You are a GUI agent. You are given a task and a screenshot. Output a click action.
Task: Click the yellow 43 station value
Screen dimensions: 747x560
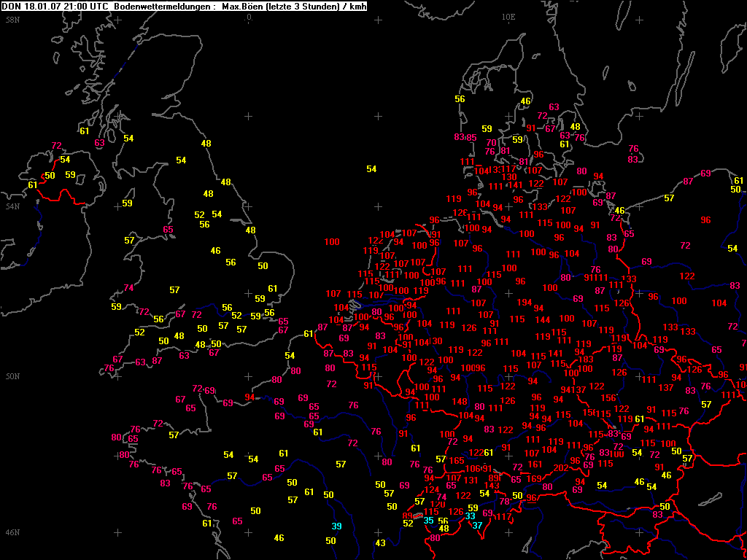(x=380, y=543)
